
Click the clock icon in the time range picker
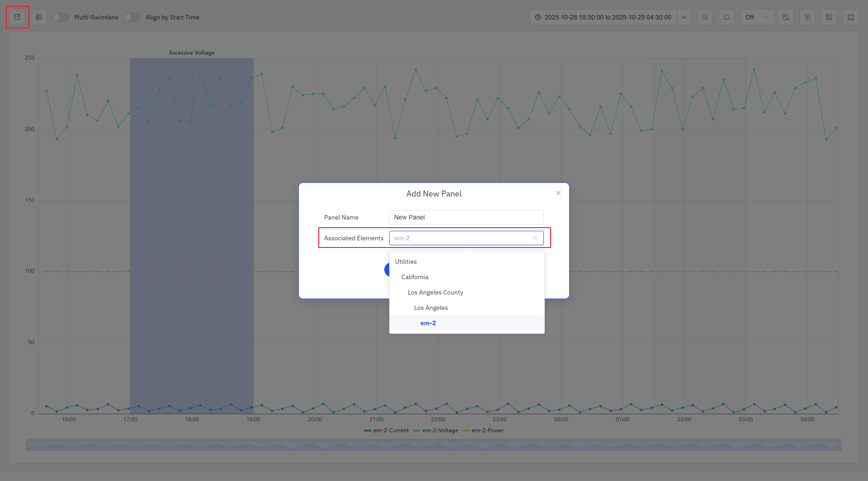click(x=538, y=17)
